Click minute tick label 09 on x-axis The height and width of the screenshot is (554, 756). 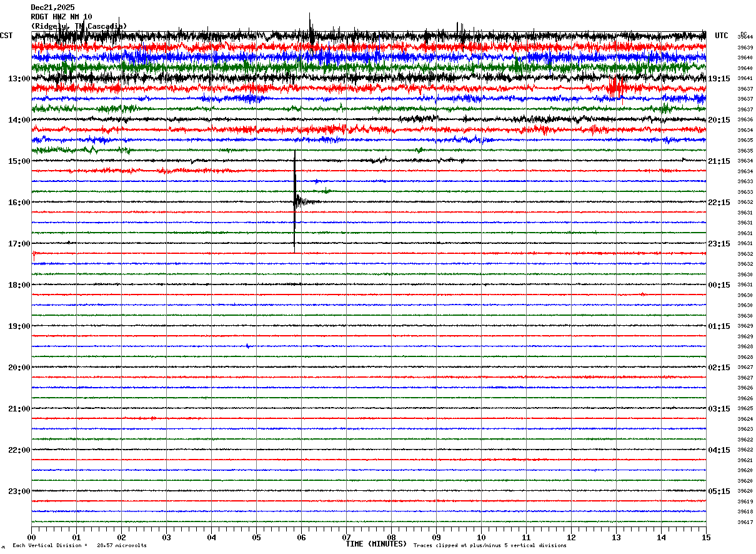point(436,537)
